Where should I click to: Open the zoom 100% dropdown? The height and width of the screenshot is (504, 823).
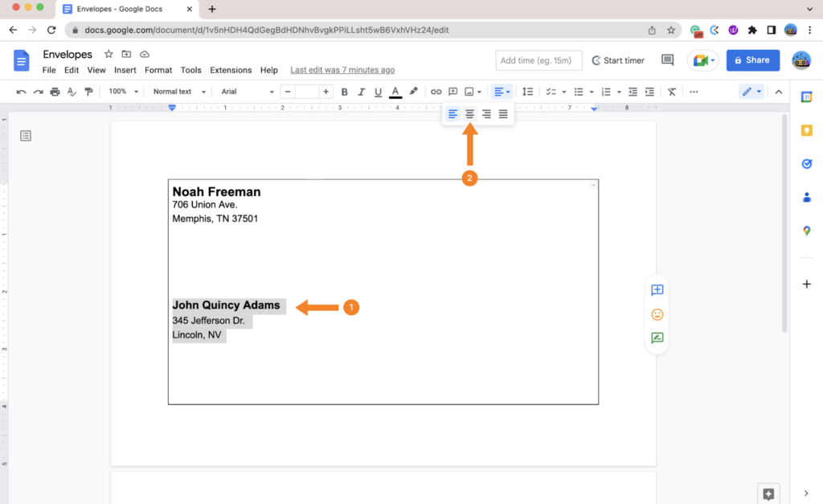pyautogui.click(x=124, y=92)
